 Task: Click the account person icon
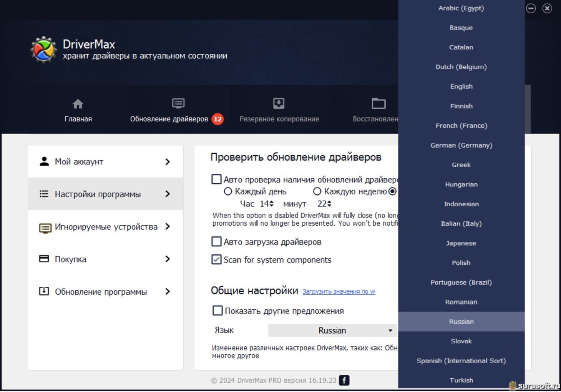(x=44, y=161)
